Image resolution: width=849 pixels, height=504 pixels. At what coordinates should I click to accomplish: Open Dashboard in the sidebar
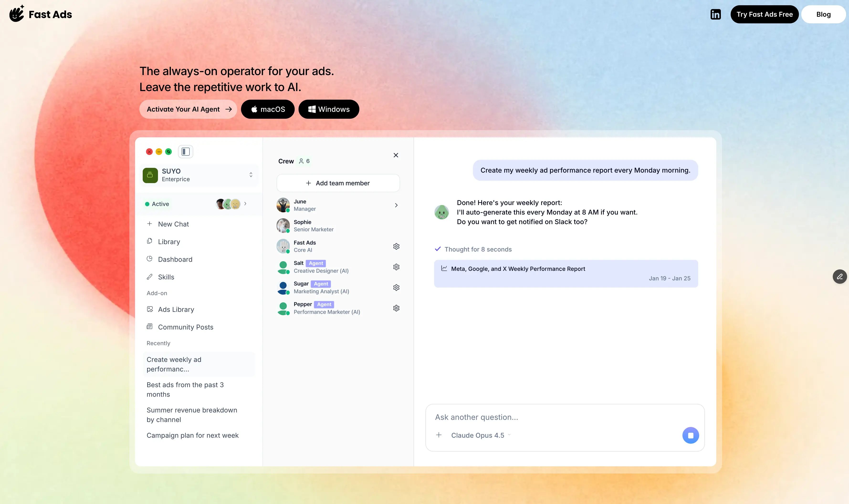175,259
